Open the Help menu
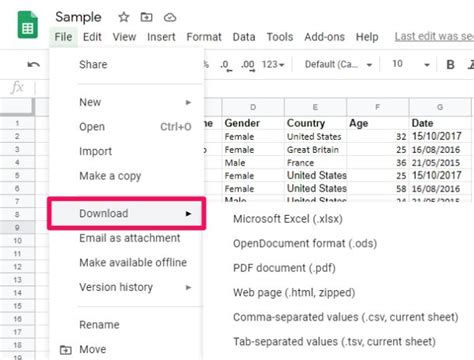474x360 pixels. point(367,37)
